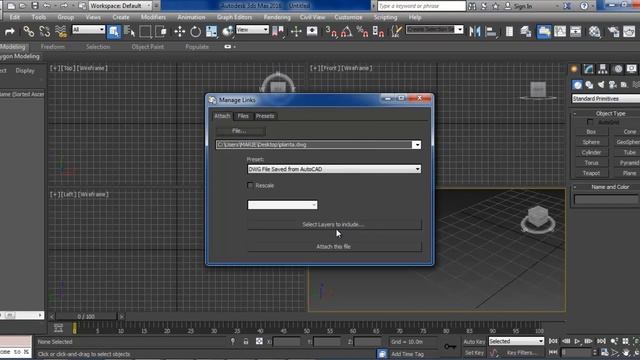Open Select by Name tool
Viewport: 640px width, 360px height.
(x=129, y=31)
